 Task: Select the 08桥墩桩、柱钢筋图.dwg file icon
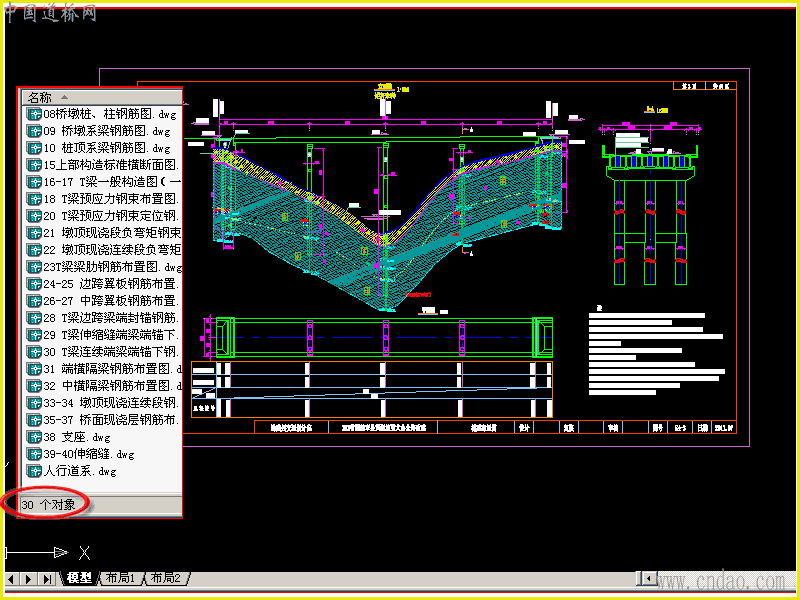pos(34,114)
